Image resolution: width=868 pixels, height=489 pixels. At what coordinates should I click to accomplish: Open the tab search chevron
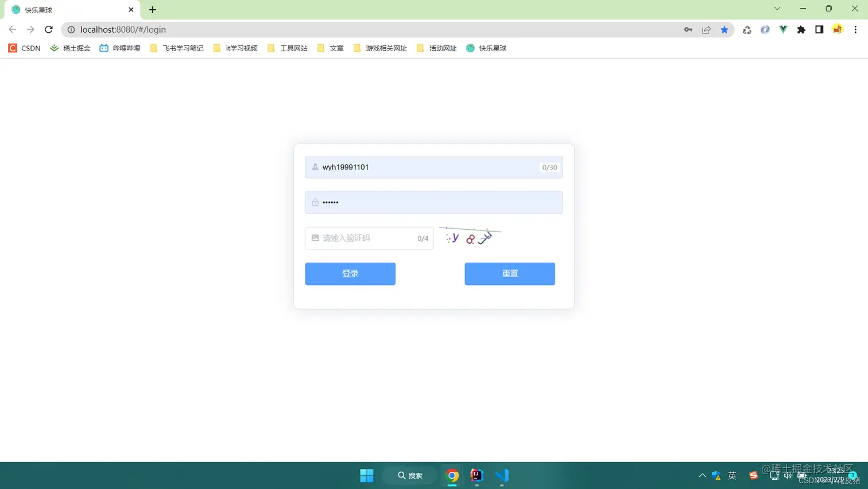click(777, 9)
